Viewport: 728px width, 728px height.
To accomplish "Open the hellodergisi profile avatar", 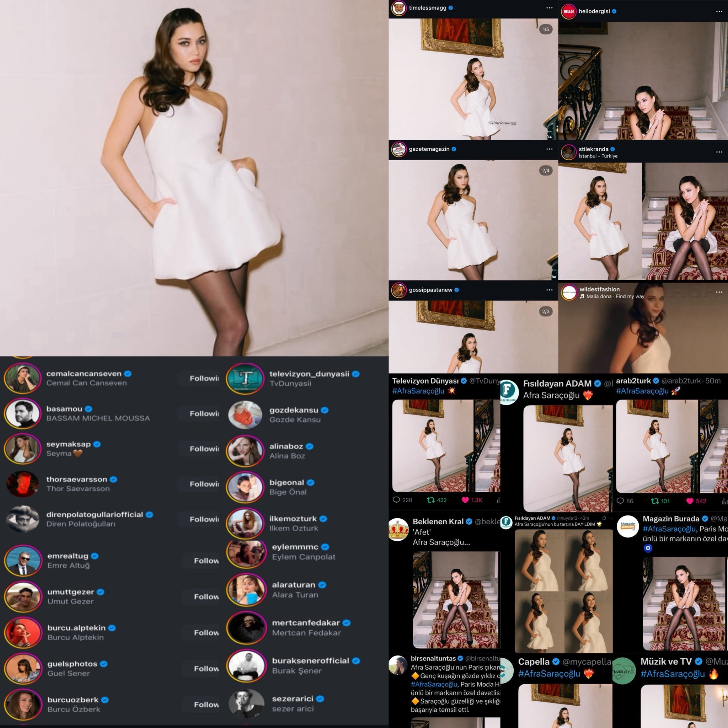I will click(569, 11).
